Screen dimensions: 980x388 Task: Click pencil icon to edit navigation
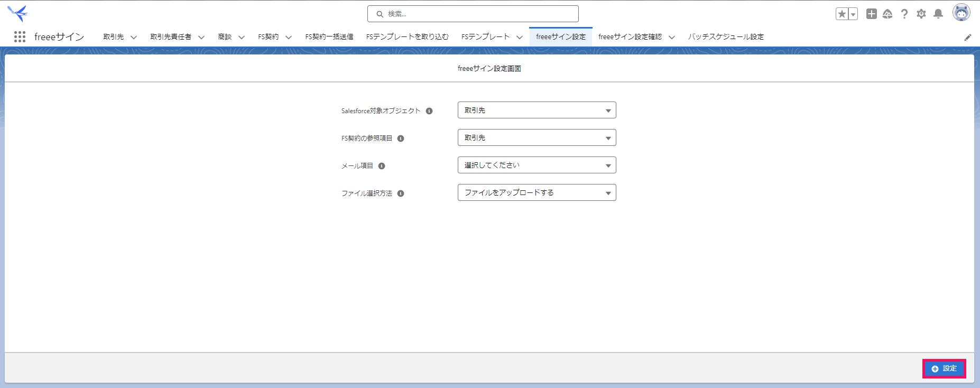point(968,37)
